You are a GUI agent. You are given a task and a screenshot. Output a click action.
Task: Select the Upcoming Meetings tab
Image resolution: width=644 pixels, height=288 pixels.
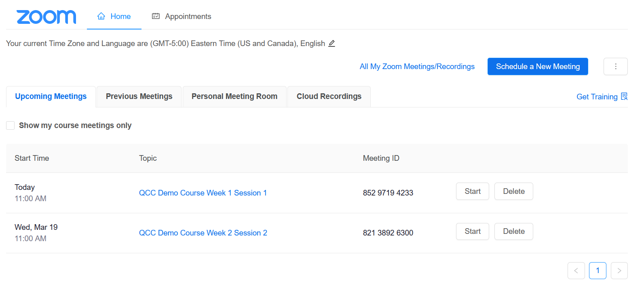[x=51, y=97]
